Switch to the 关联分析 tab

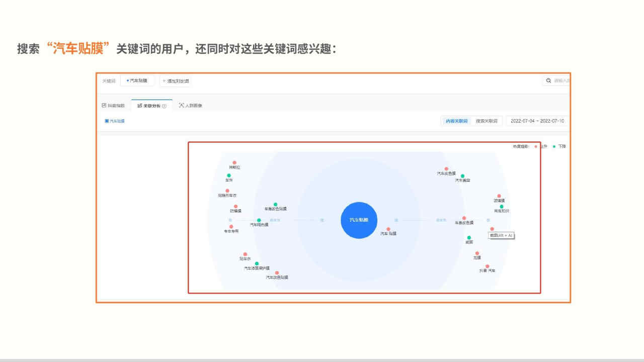[x=151, y=106]
